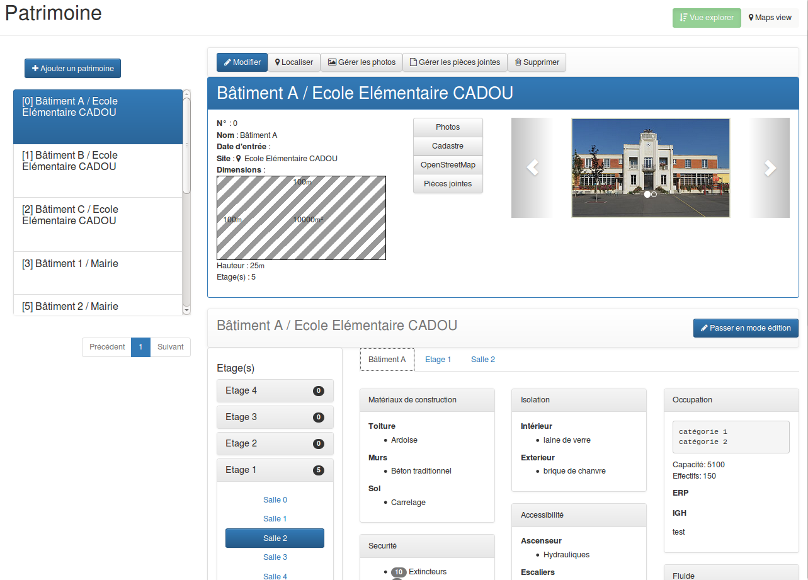Click the Cadastre button
The image size is (808, 580).
pyautogui.click(x=447, y=146)
